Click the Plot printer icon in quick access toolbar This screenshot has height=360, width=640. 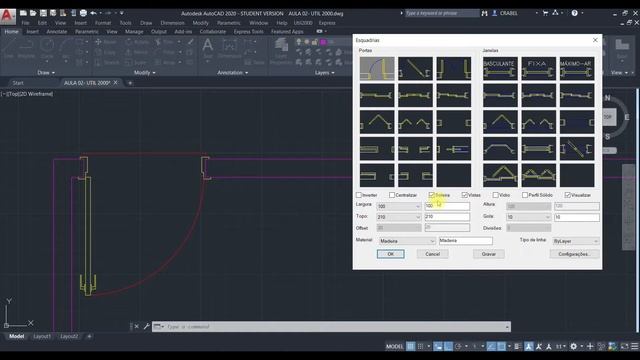[x=83, y=13]
